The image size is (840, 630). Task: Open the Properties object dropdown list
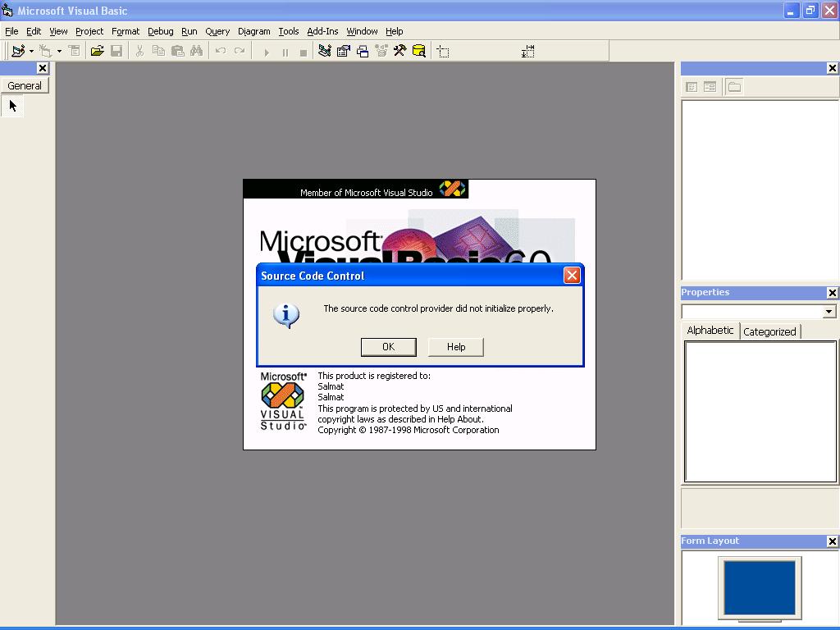[829, 311]
